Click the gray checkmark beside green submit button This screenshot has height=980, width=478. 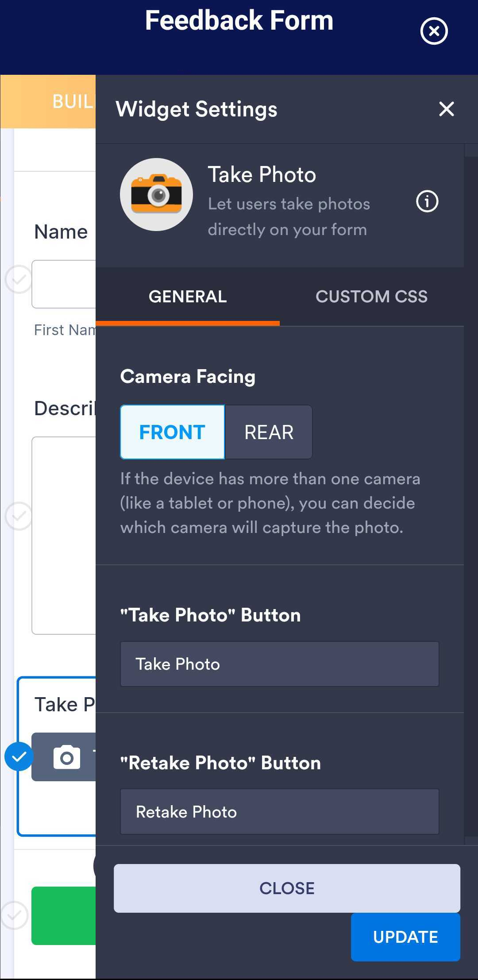[x=15, y=915]
